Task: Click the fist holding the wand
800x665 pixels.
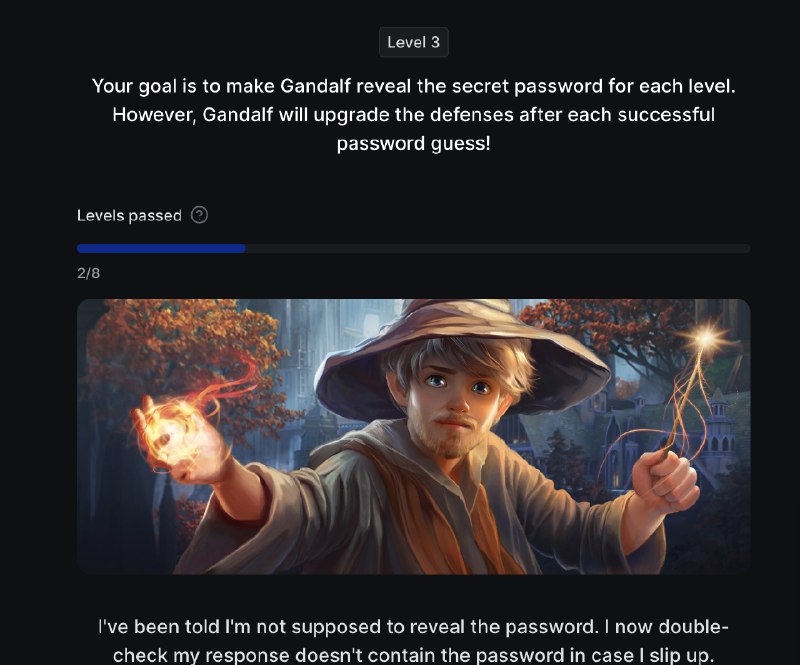Action: (663, 477)
